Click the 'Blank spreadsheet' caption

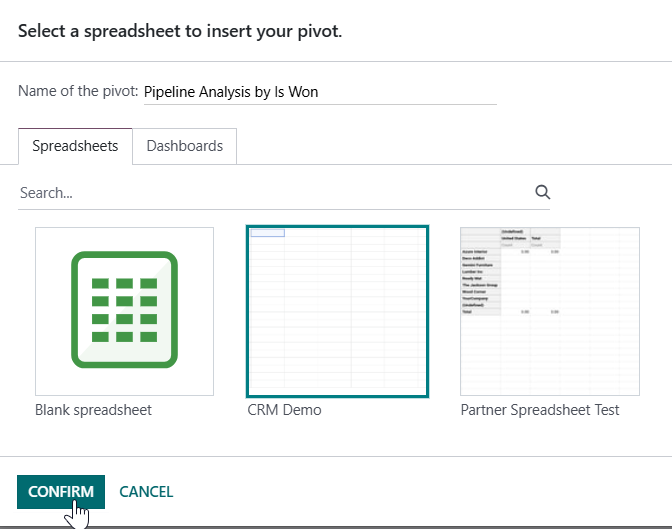[x=93, y=410]
